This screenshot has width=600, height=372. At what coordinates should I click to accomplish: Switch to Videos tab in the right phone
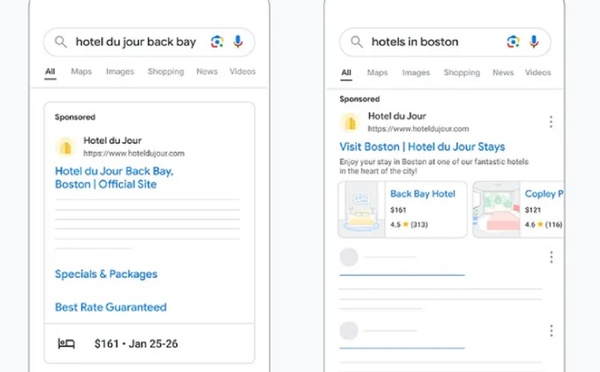pyautogui.click(x=538, y=72)
